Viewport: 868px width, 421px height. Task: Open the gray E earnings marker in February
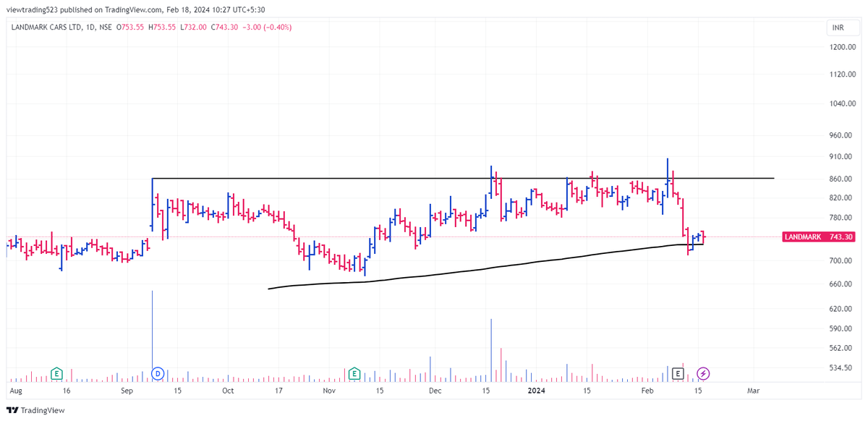(678, 373)
